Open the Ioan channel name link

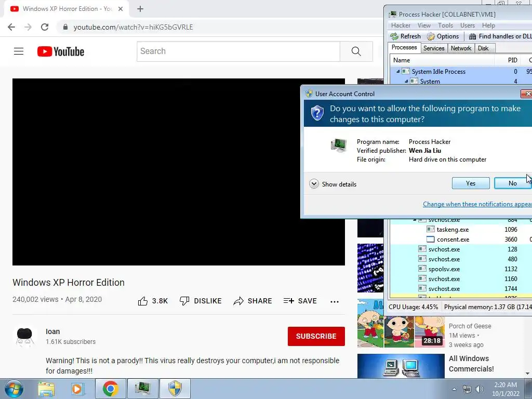52,331
